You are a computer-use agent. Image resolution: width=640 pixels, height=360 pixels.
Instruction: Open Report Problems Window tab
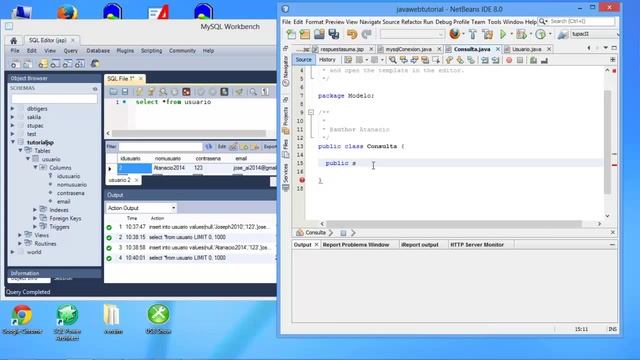[x=356, y=244]
